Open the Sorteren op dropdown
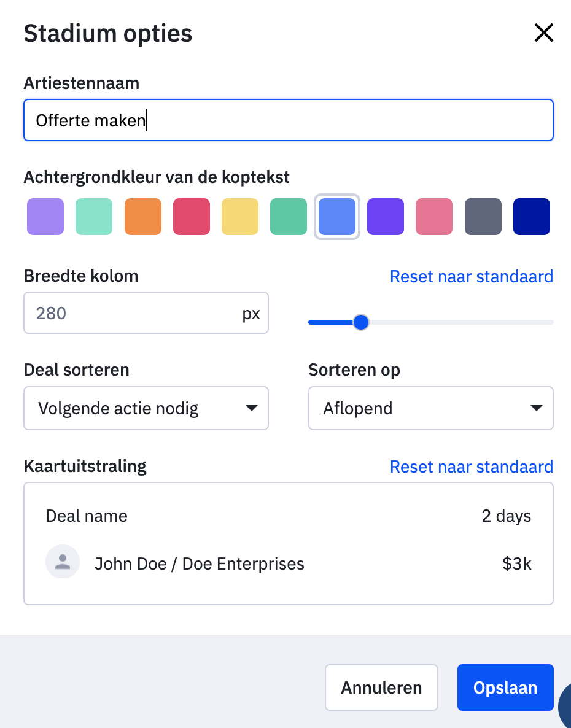 [x=430, y=408]
